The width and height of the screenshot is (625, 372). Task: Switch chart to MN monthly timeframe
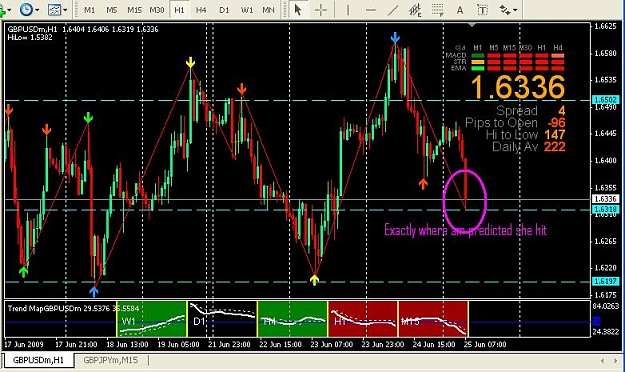tap(268, 10)
